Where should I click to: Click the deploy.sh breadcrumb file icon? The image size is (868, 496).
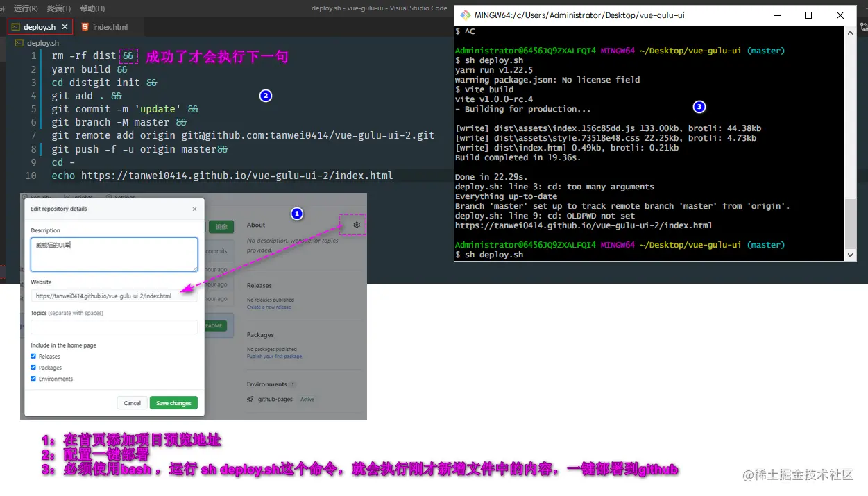(x=19, y=43)
